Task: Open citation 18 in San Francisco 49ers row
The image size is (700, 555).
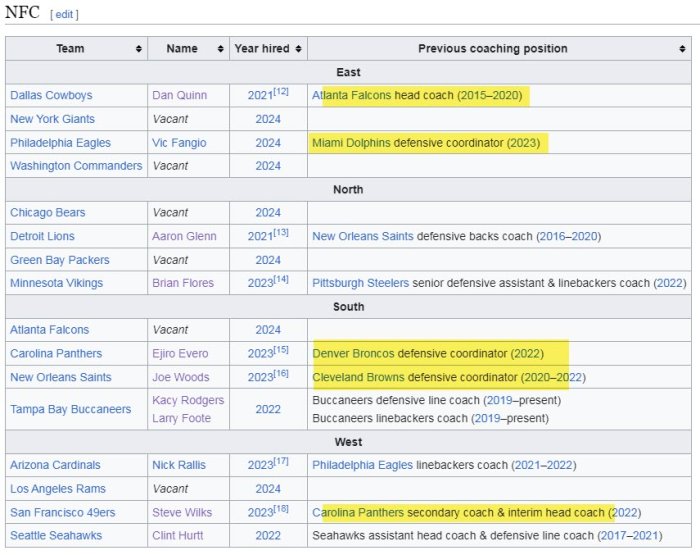Action: pyautogui.click(x=281, y=509)
